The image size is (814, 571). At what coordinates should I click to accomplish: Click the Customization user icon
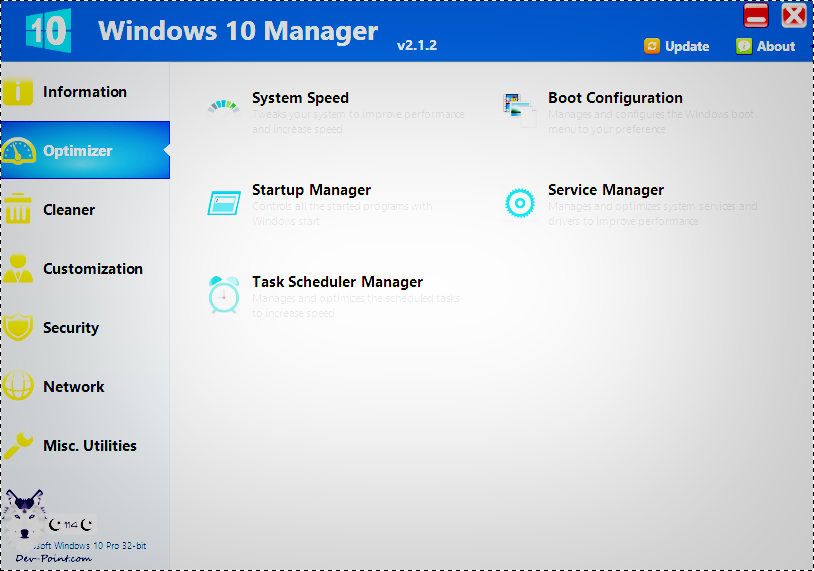18,269
